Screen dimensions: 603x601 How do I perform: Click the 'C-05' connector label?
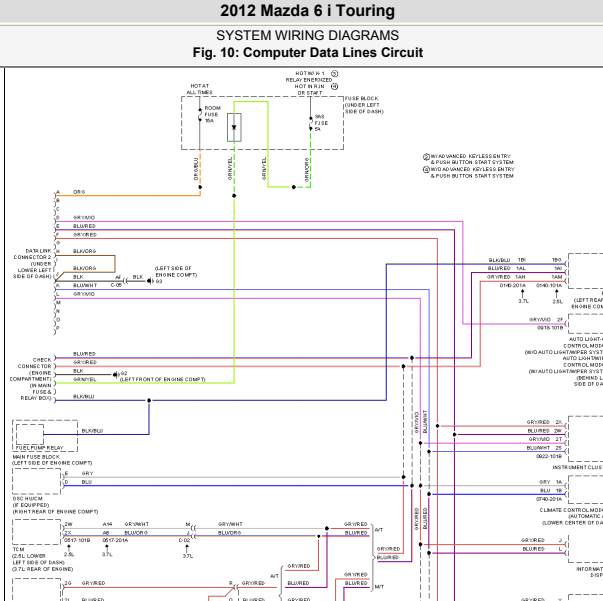click(x=116, y=285)
